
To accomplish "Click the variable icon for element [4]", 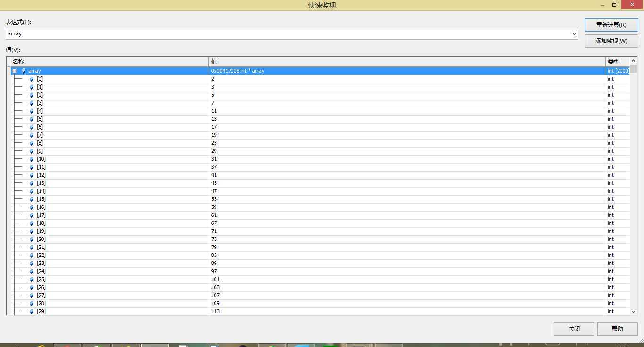I will (32, 111).
